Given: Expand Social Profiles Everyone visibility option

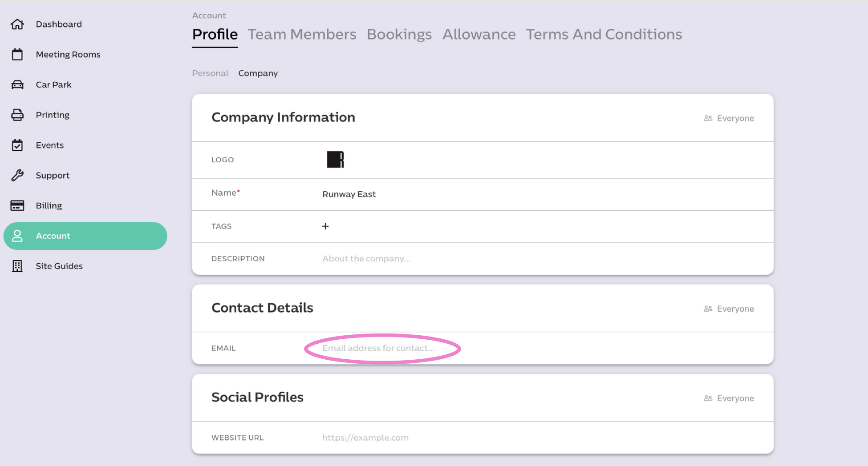Looking at the screenshot, I should tap(729, 398).
